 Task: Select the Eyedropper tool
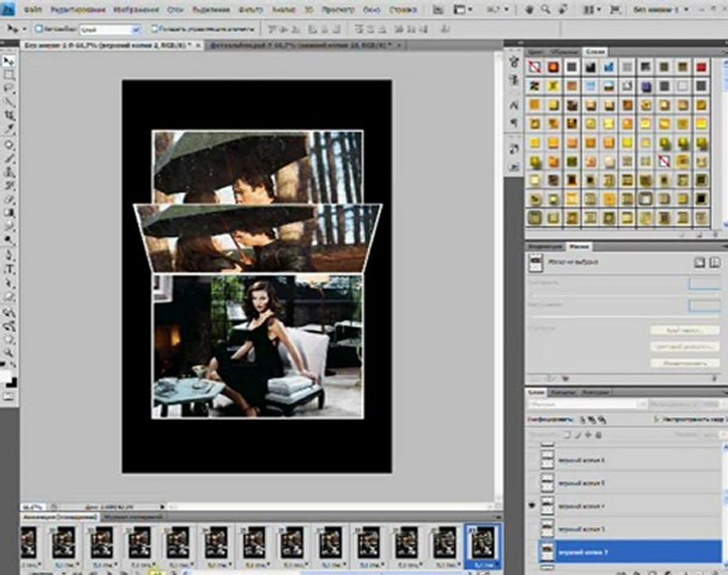coord(8,129)
